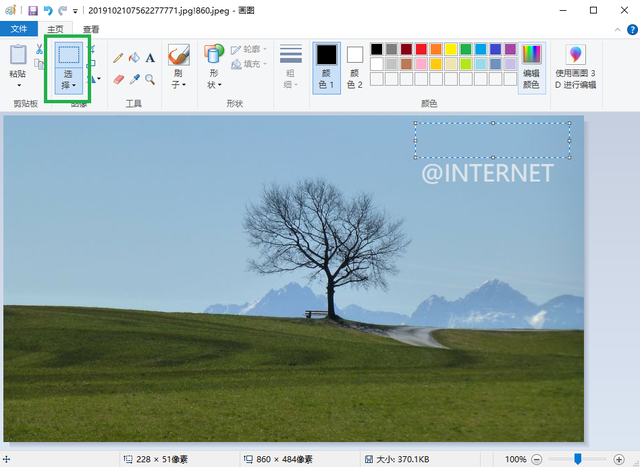
Task: Open the 文件 file menu
Action: [x=19, y=29]
